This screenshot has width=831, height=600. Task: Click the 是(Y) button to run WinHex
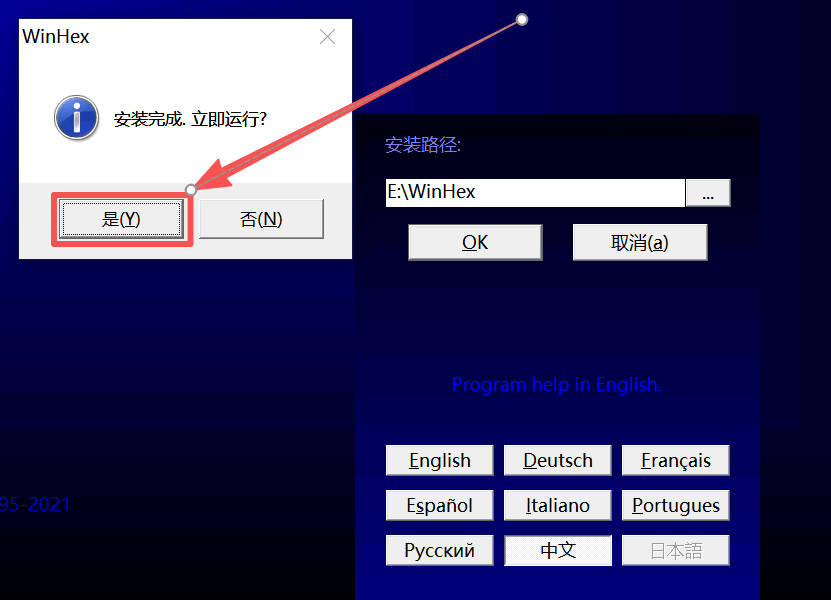121,219
